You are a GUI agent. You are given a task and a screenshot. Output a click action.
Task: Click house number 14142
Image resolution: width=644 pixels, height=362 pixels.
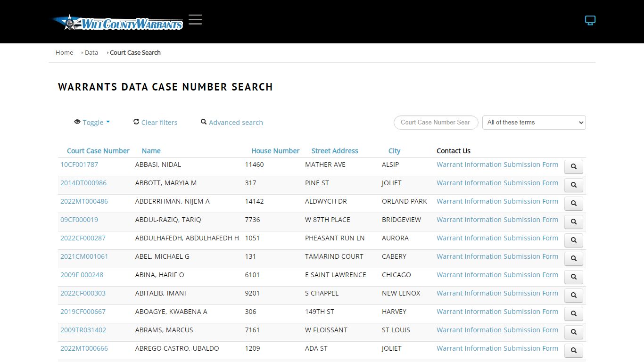(x=255, y=201)
